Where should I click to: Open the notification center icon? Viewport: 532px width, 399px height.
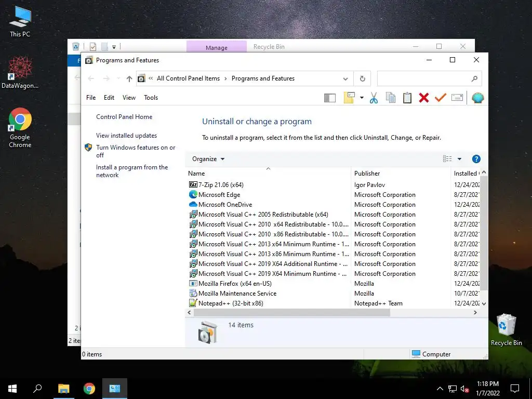coord(515,389)
